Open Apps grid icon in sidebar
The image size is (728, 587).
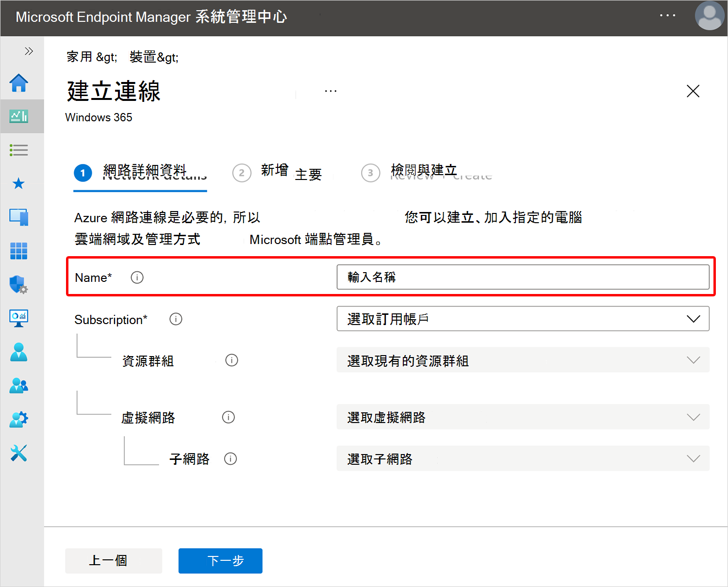click(x=19, y=251)
